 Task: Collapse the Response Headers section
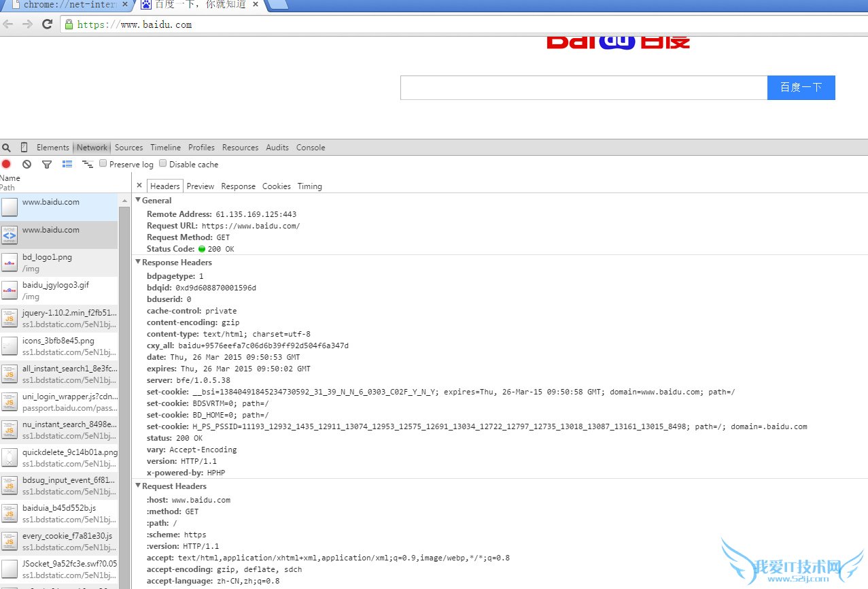pyautogui.click(x=138, y=262)
